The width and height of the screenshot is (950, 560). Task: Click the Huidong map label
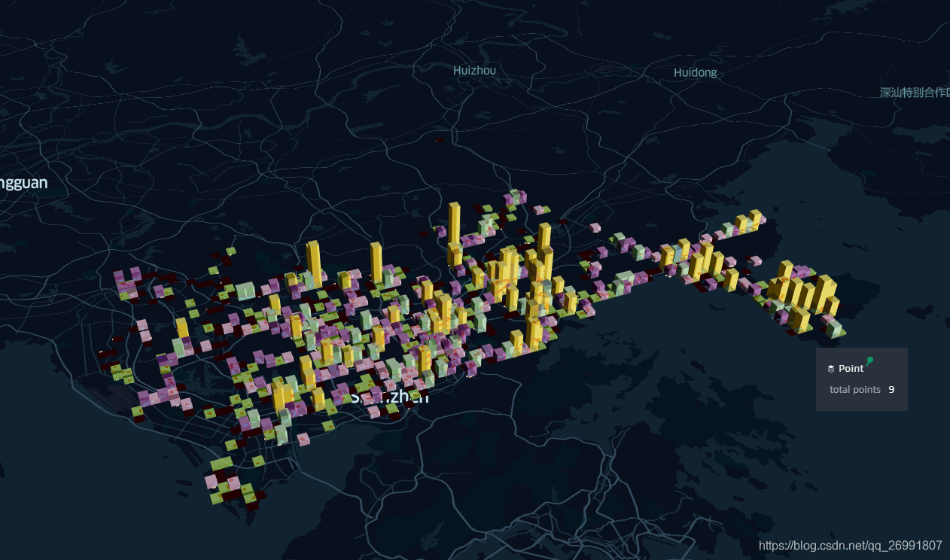696,72
